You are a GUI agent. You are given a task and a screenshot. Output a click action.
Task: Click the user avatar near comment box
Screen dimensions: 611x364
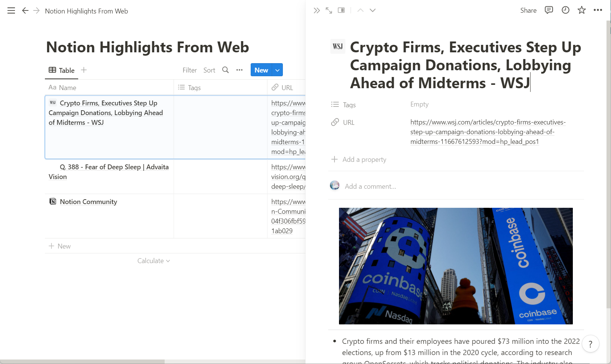tap(334, 185)
